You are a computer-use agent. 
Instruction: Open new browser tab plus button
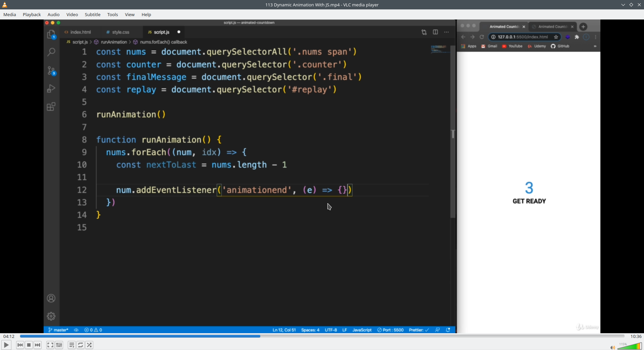pos(584,27)
